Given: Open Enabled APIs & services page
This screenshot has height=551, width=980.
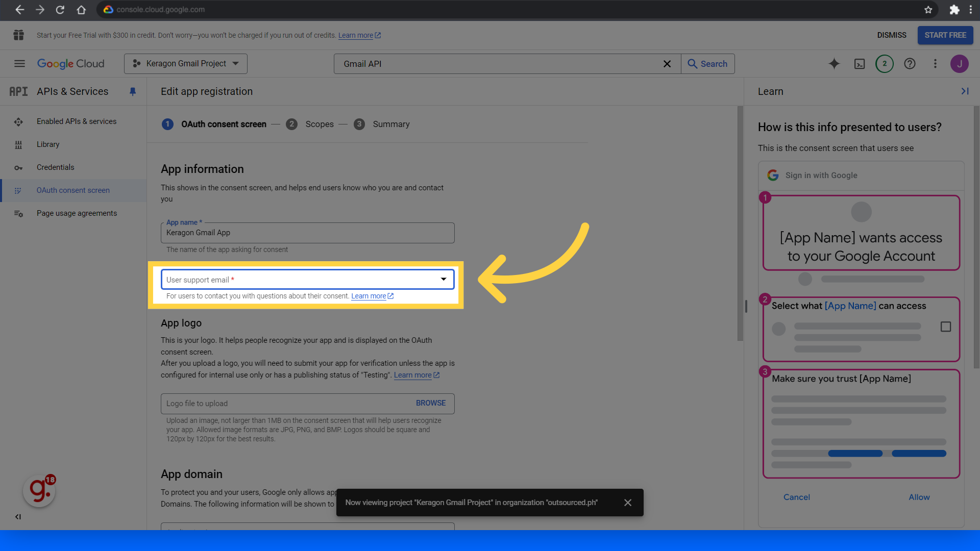Looking at the screenshot, I should pos(73,121).
